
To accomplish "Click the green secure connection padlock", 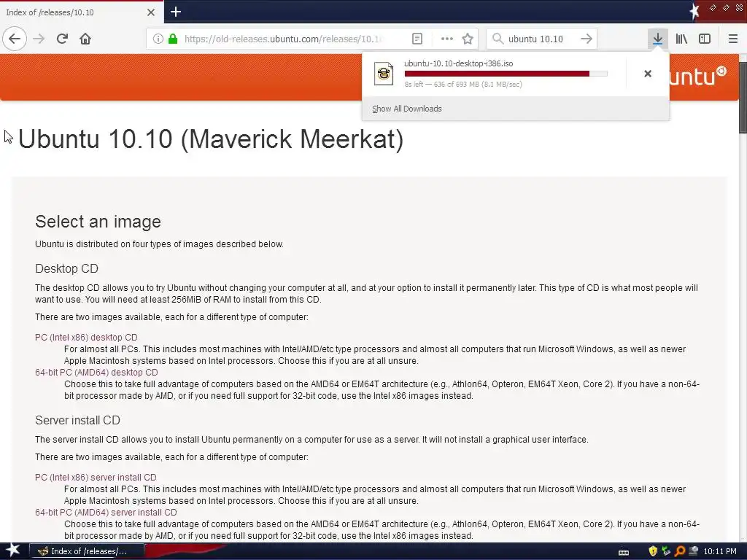I will (x=173, y=39).
